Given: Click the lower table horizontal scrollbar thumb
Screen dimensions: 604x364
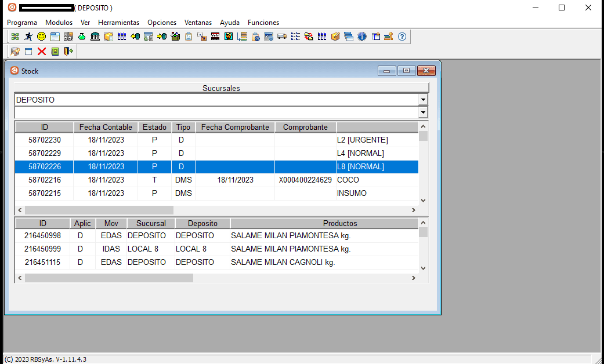Looking at the screenshot, I should coord(109,278).
